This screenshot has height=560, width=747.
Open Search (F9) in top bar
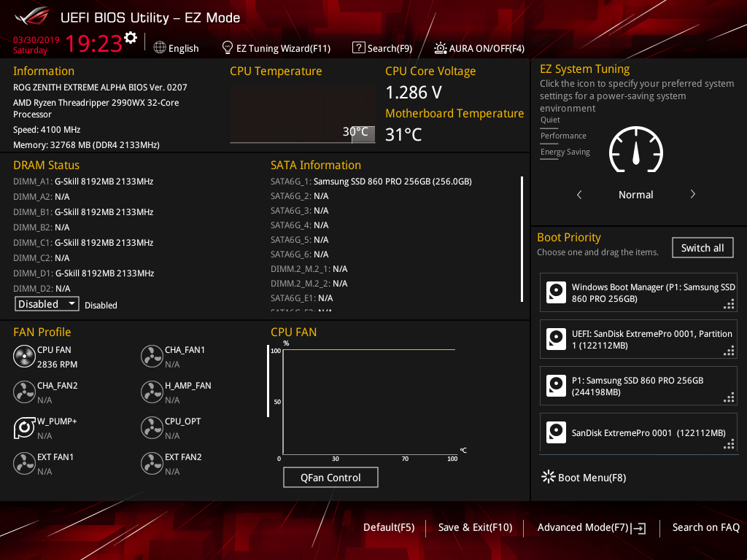(382, 48)
